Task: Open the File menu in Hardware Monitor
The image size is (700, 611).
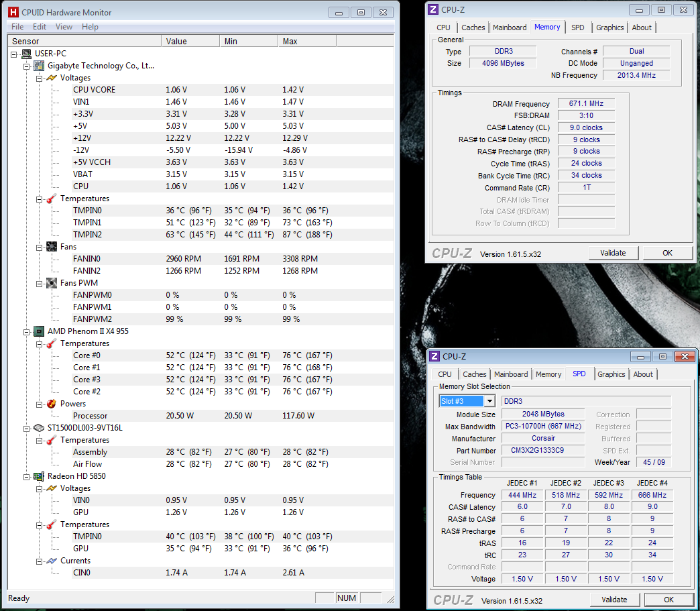Action: pos(17,27)
